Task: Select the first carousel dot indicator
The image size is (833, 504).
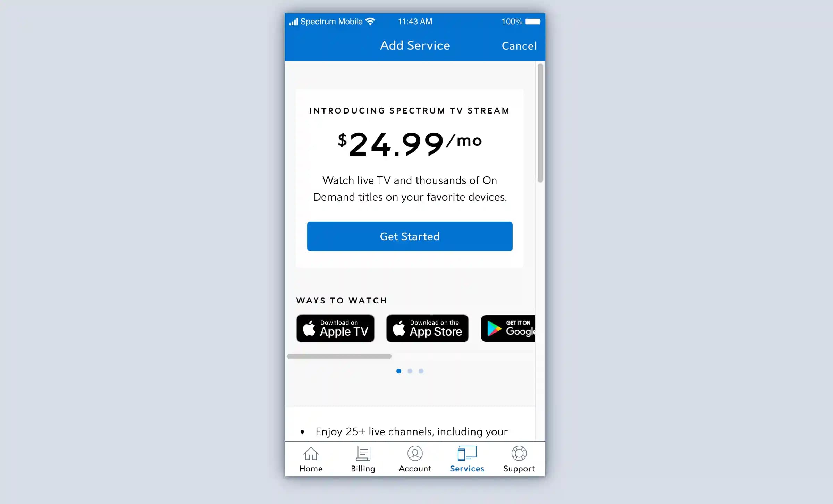Action: (399, 371)
